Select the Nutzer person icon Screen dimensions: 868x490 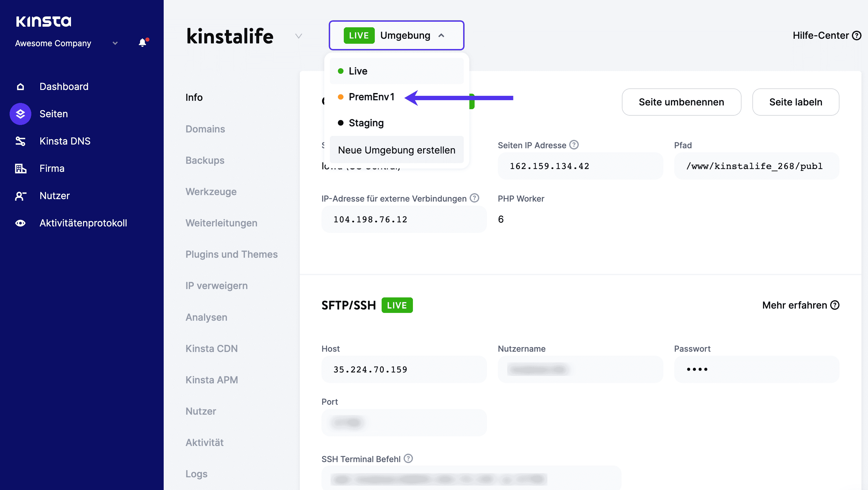20,196
